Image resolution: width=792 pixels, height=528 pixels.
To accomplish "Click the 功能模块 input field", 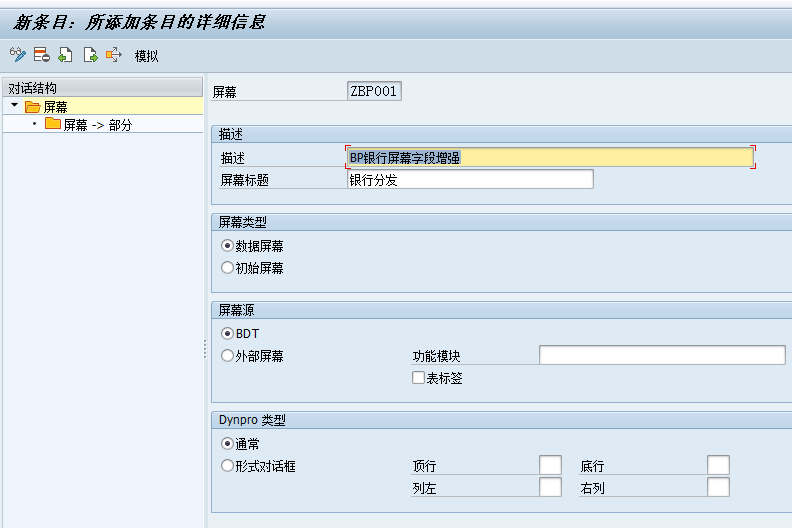I will (x=662, y=355).
